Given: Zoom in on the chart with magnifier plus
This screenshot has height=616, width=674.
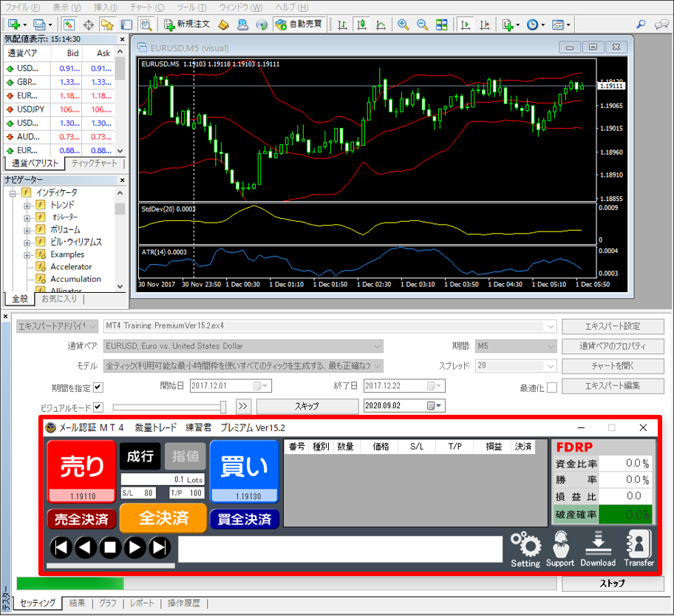Looking at the screenshot, I should tap(403, 24).
